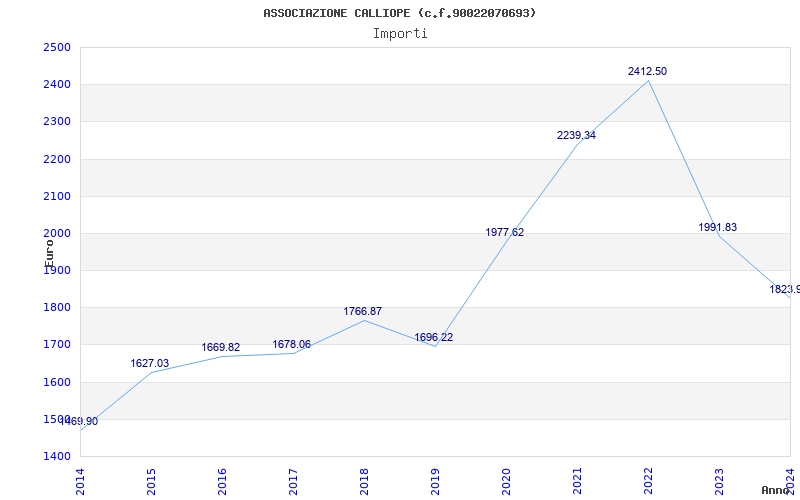
Task: Click the 2200 y-axis tick label
Action: (57, 159)
